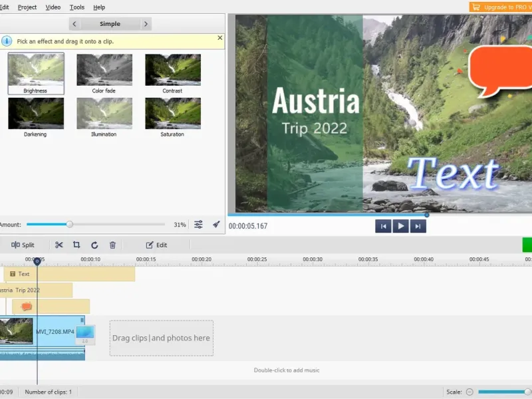This screenshot has height=399, width=532.
Task: Open effect settings sliders icon
Action: point(198,224)
